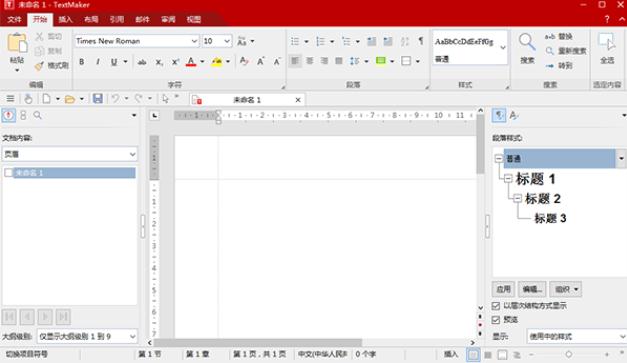Click the multilevel list icon
This screenshot has width=627, height=363.
click(346, 41)
